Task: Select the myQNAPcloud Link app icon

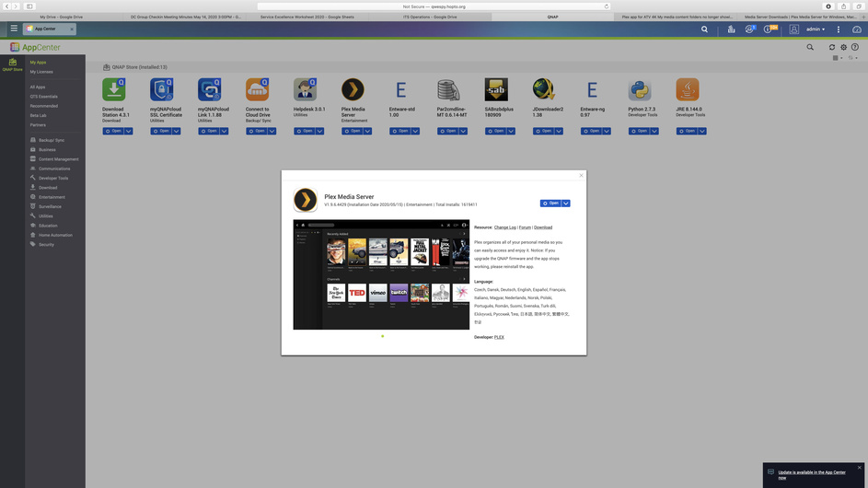Action: pyautogui.click(x=209, y=89)
